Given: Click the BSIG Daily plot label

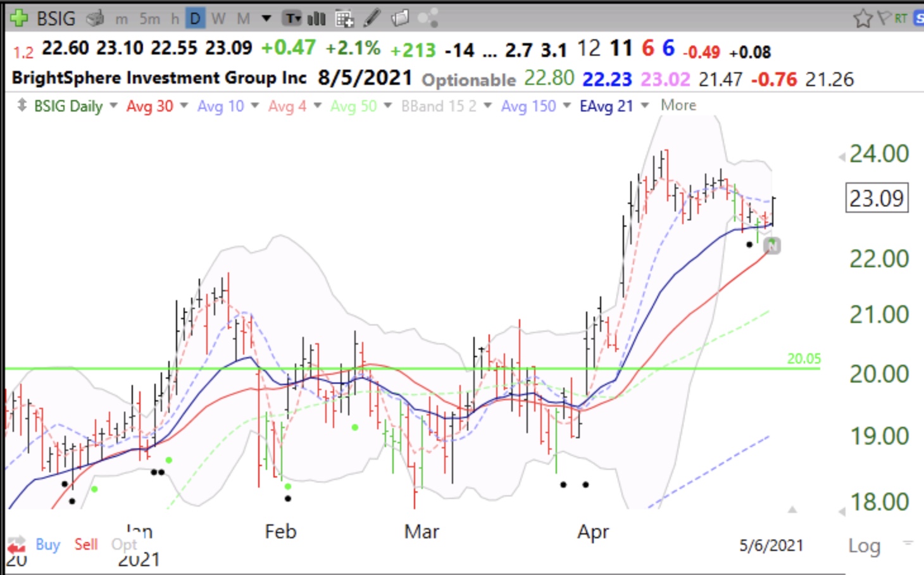Looking at the screenshot, I should point(68,106).
